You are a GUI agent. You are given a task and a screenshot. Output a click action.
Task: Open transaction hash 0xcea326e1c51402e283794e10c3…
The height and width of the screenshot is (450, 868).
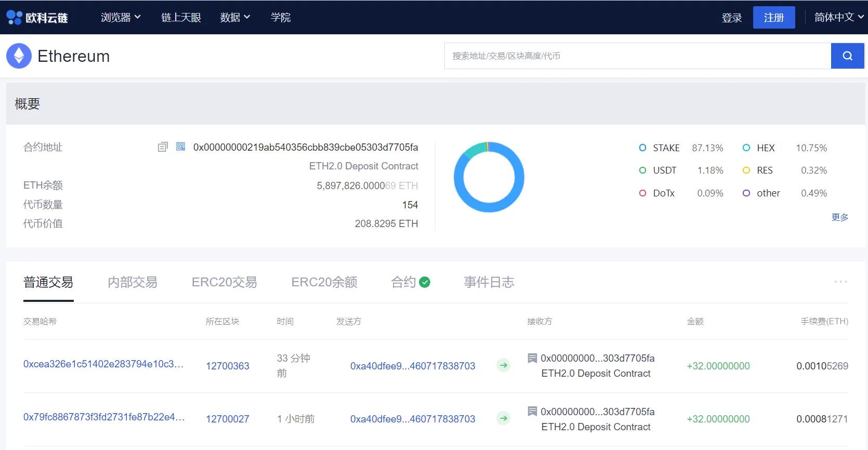pyautogui.click(x=103, y=364)
